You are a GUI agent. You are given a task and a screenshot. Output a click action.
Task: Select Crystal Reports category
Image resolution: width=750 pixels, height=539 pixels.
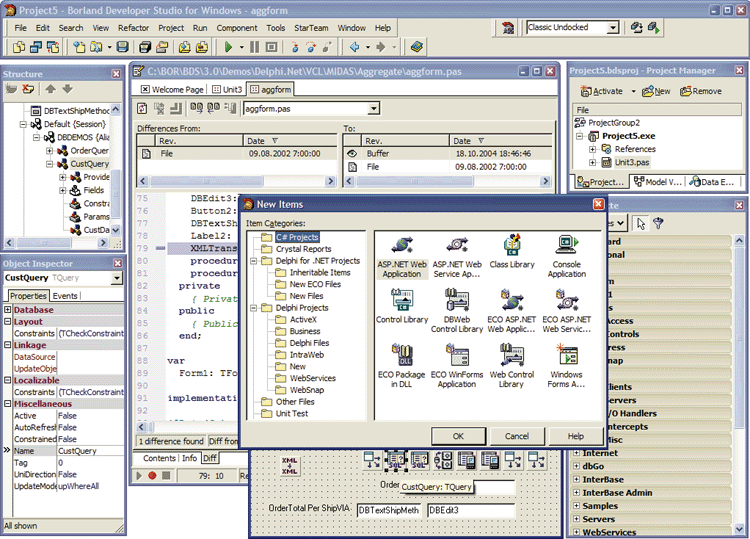303,249
